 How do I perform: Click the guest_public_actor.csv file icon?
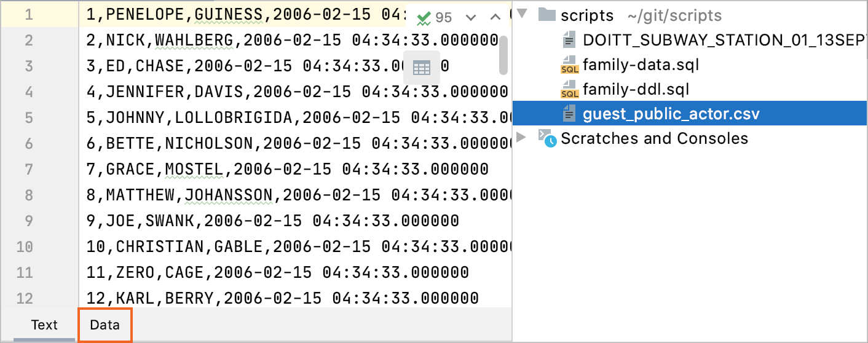(570, 114)
